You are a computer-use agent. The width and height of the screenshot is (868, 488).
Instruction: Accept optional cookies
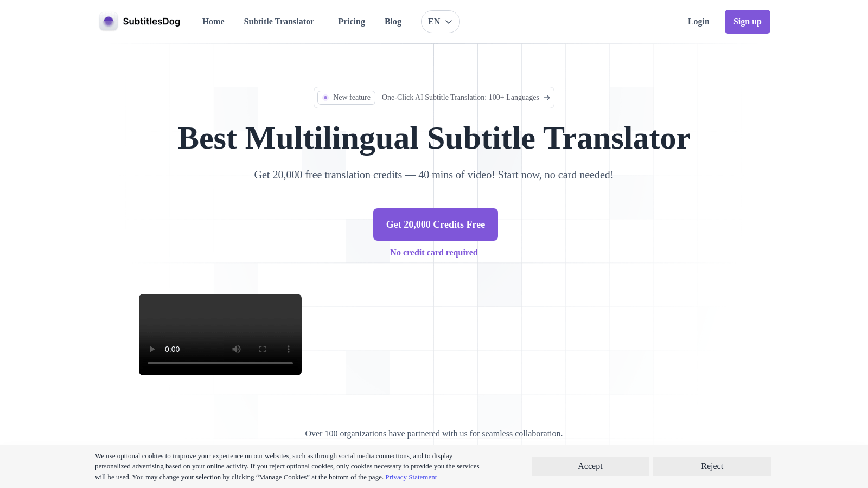[590, 466]
